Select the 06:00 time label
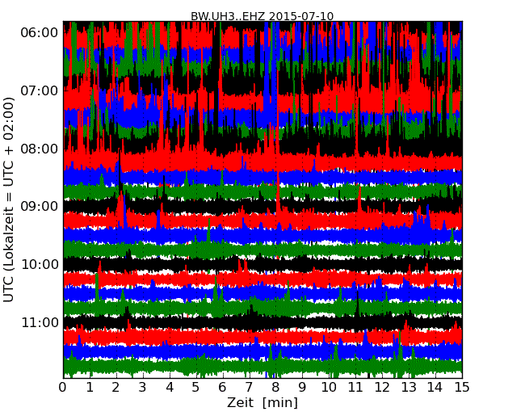 40,32
